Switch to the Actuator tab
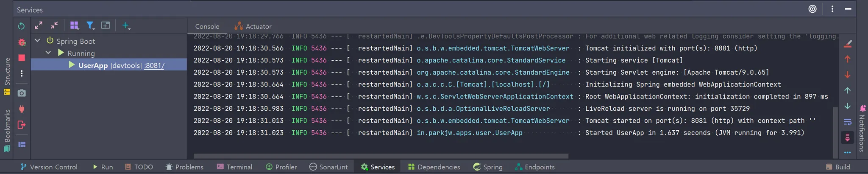868x174 pixels. pyautogui.click(x=253, y=26)
